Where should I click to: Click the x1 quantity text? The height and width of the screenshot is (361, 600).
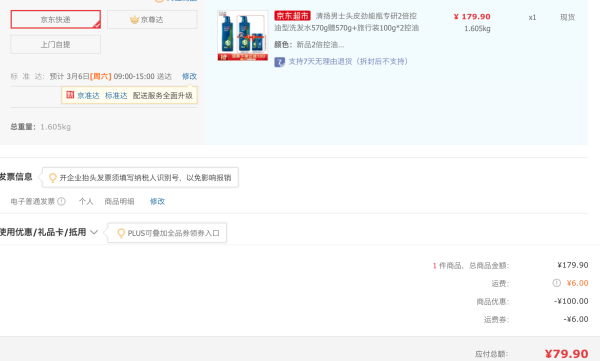coord(532,18)
